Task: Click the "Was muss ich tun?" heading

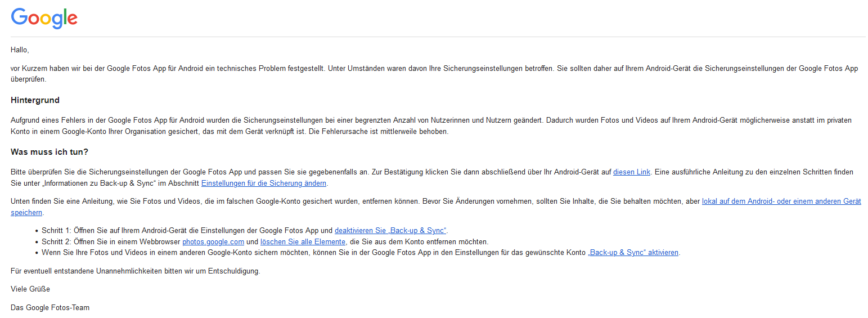Action: [x=50, y=152]
